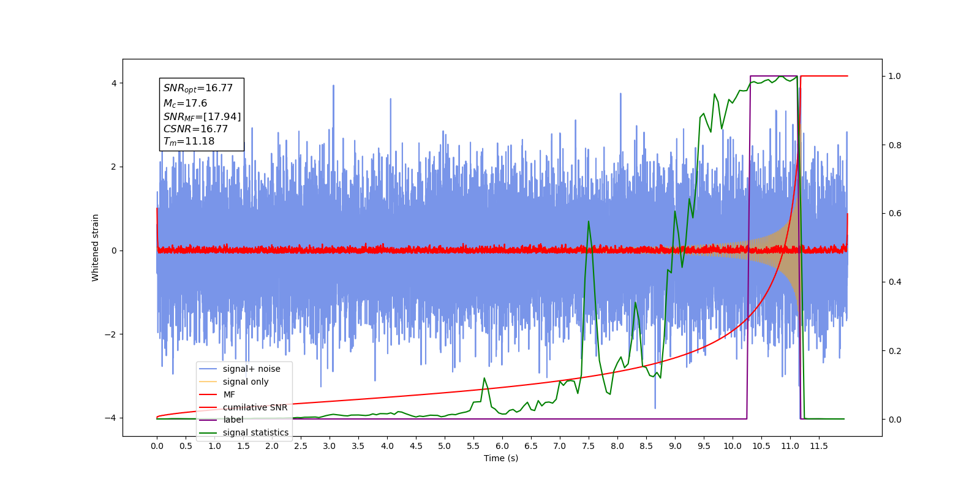Click the green line swatch beside 'signal statistics'
This screenshot has height=490, width=980.
[x=208, y=432]
